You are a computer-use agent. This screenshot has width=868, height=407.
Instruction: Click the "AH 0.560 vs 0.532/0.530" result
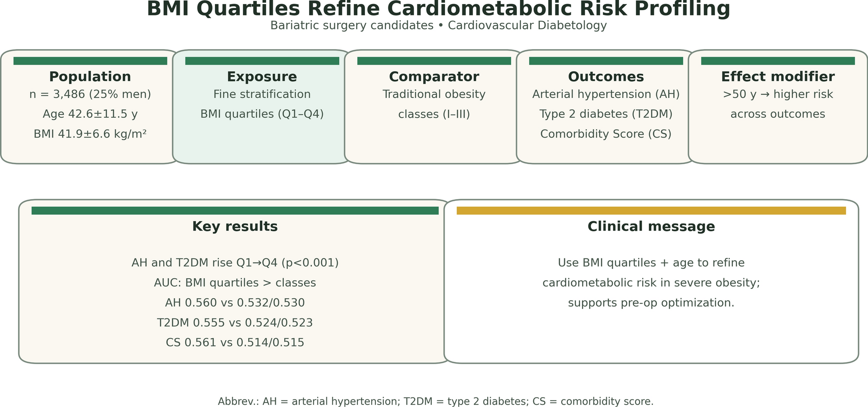coord(235,303)
